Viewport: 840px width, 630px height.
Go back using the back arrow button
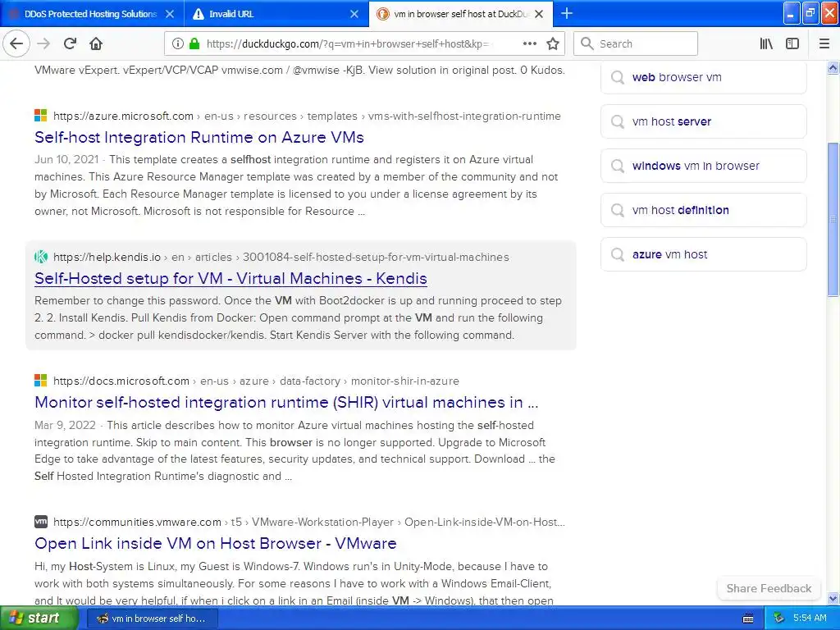point(16,44)
